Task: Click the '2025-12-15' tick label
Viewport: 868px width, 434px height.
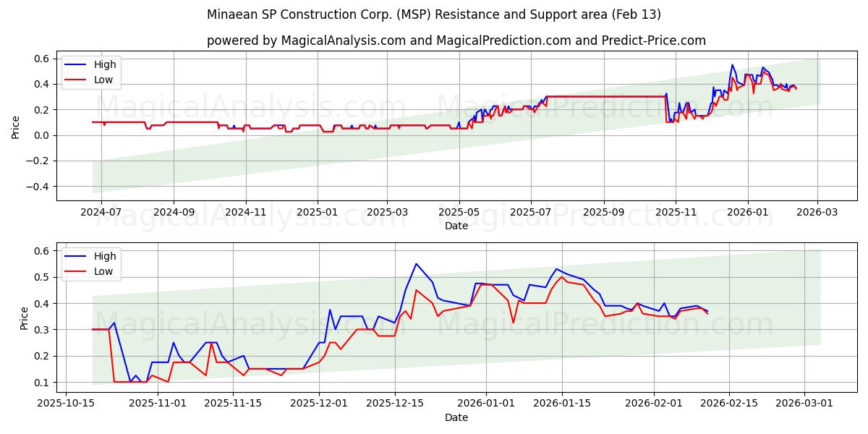Action: coord(395,404)
